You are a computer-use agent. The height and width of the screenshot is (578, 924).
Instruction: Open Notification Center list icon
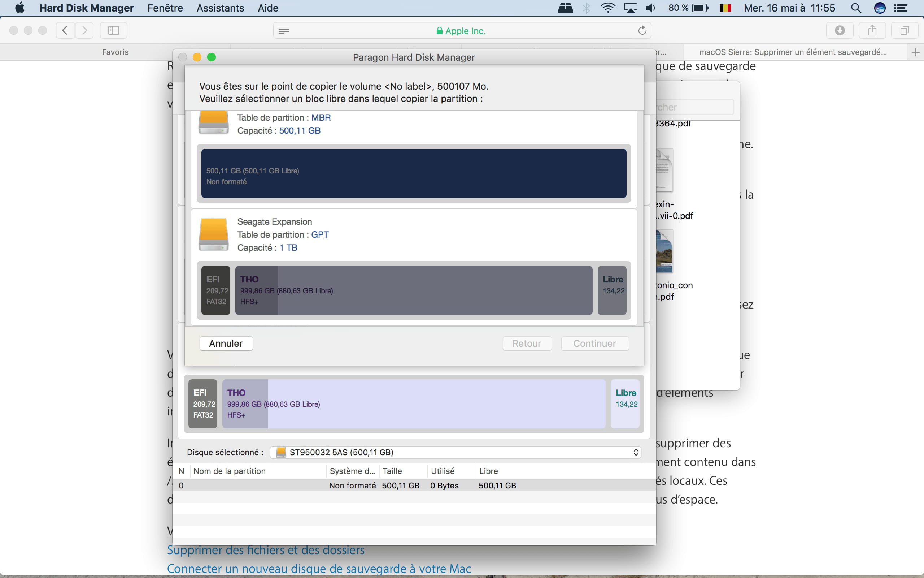[901, 8]
